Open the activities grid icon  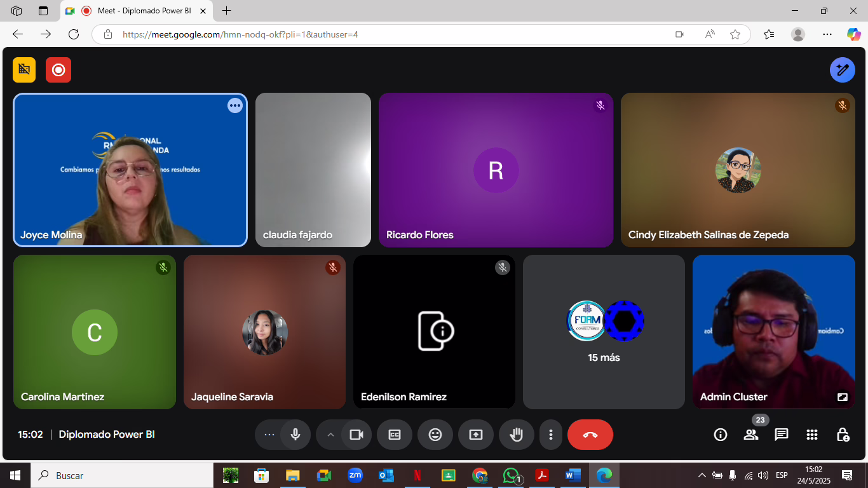pos(812,435)
